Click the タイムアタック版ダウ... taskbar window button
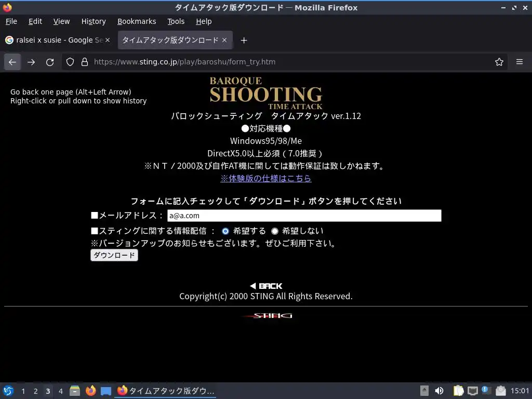Screen dimensions: 532x399 [x=166, y=391]
